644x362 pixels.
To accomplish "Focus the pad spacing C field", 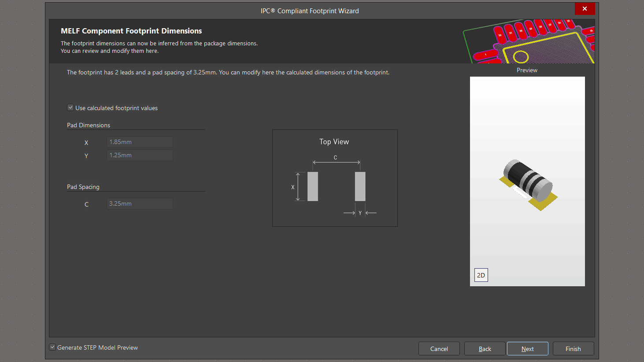I will click(x=140, y=204).
